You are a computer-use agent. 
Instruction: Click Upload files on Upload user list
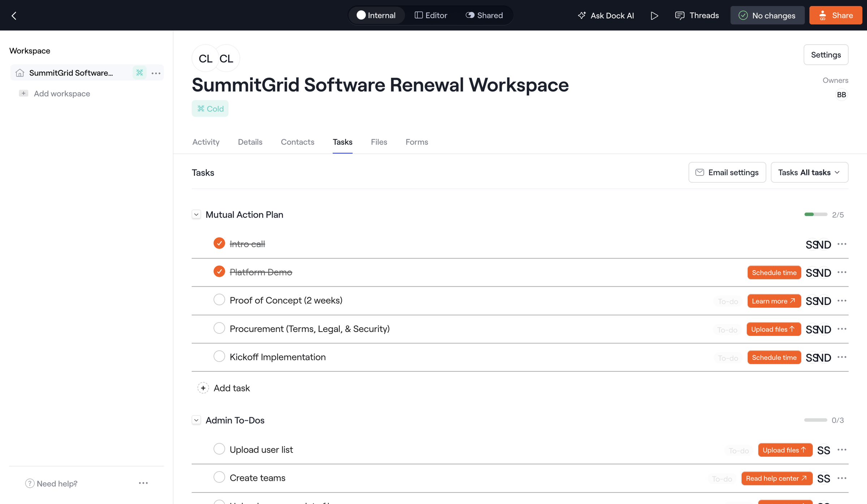785,450
